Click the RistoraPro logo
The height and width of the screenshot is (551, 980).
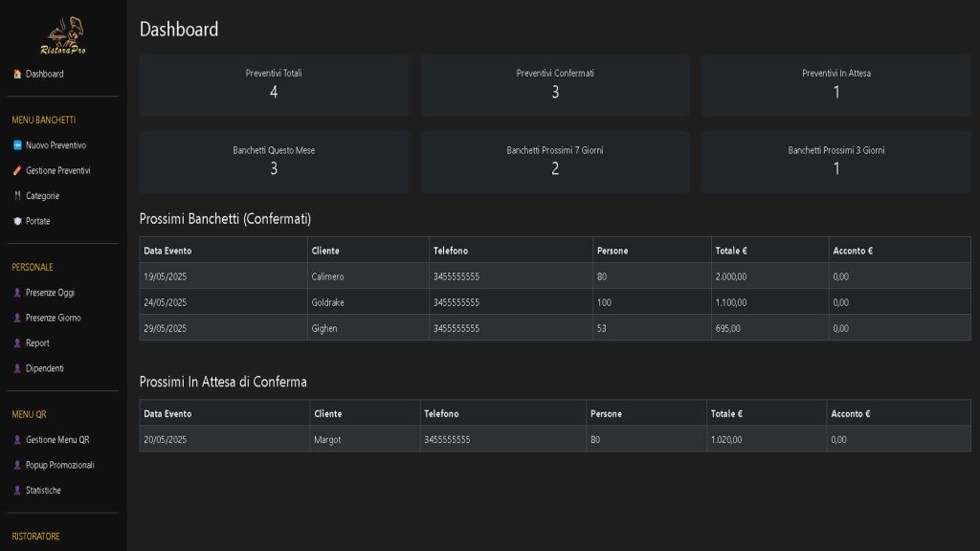click(x=63, y=36)
